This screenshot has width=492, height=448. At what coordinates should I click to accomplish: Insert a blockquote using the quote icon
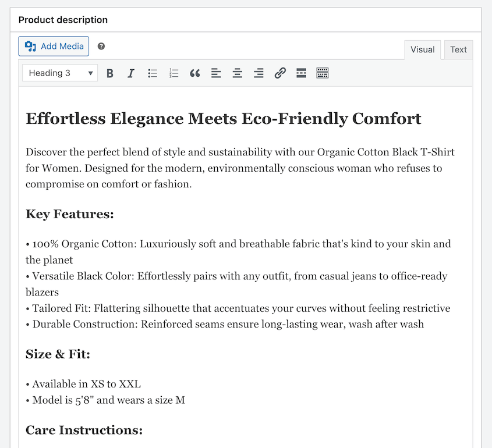coord(195,73)
